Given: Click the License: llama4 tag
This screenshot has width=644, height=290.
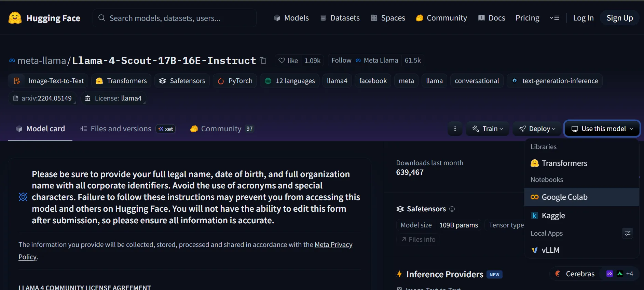Looking at the screenshot, I should 113,98.
